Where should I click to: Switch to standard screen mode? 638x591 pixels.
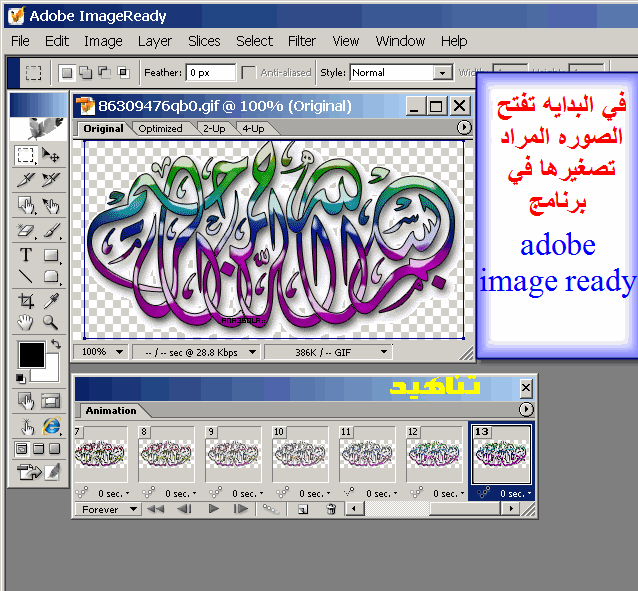point(21,449)
